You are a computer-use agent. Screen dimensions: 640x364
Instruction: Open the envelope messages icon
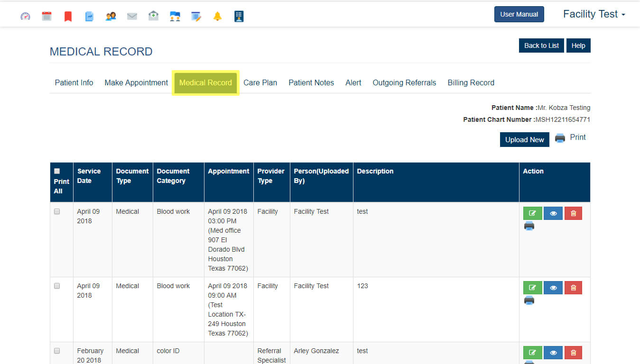click(132, 17)
